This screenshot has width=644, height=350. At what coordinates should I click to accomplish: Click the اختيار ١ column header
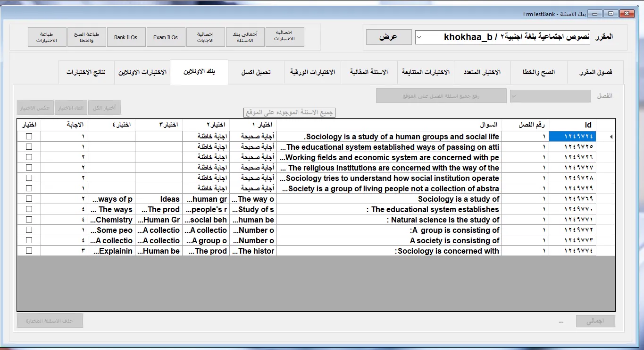pos(253,125)
